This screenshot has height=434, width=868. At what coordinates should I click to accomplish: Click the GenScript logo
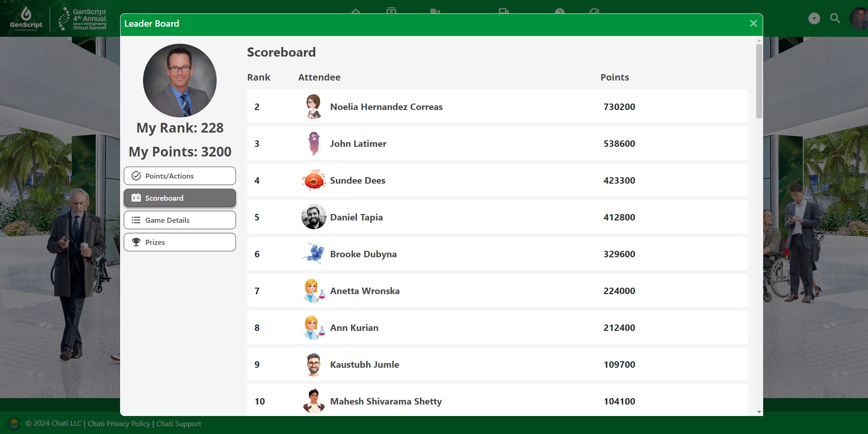(x=26, y=19)
